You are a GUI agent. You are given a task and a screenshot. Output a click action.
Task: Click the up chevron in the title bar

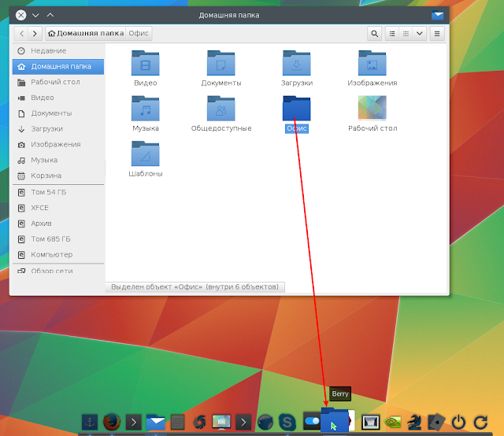(50, 15)
